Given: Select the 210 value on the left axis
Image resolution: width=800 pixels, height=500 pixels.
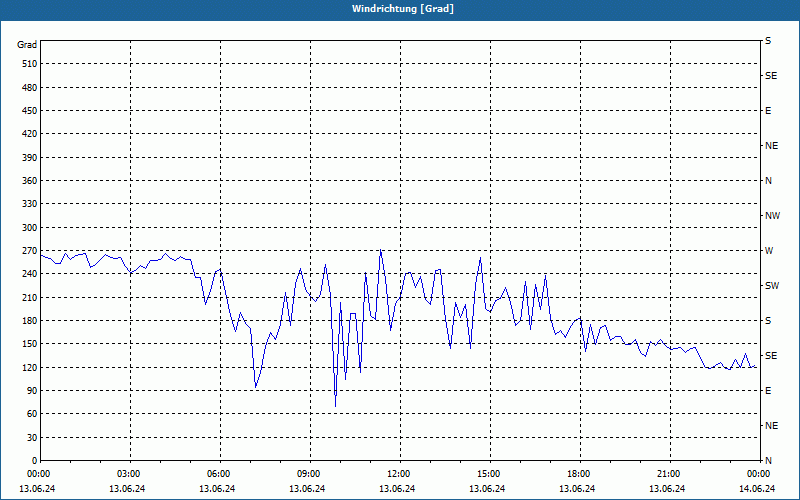Looking at the screenshot, I should pos(30,297).
